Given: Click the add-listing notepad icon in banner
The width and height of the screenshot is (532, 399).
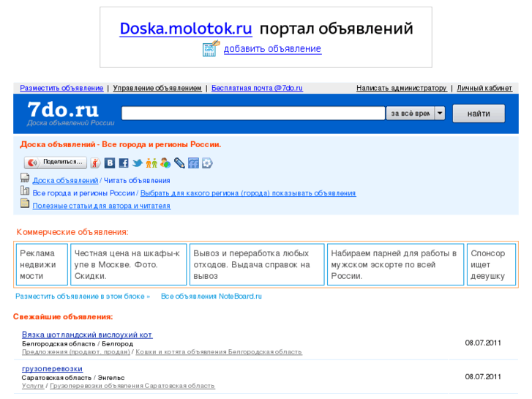Looking at the screenshot, I should 211,48.
